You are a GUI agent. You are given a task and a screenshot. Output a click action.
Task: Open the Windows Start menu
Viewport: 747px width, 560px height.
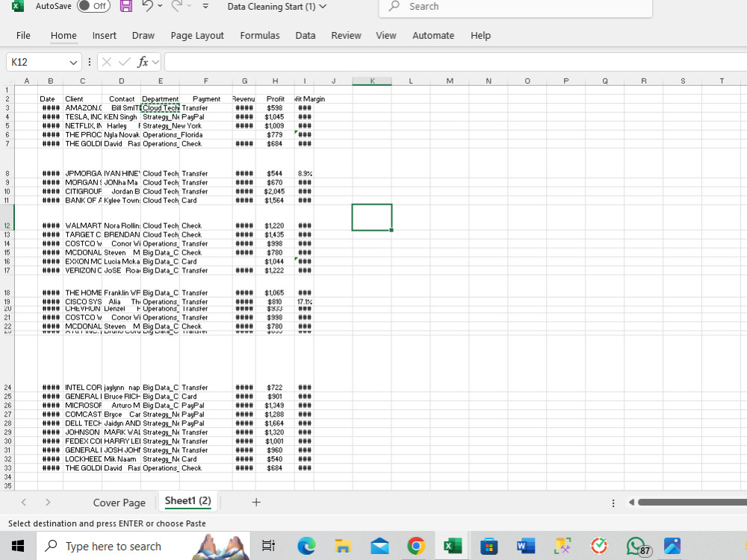pos(18,546)
